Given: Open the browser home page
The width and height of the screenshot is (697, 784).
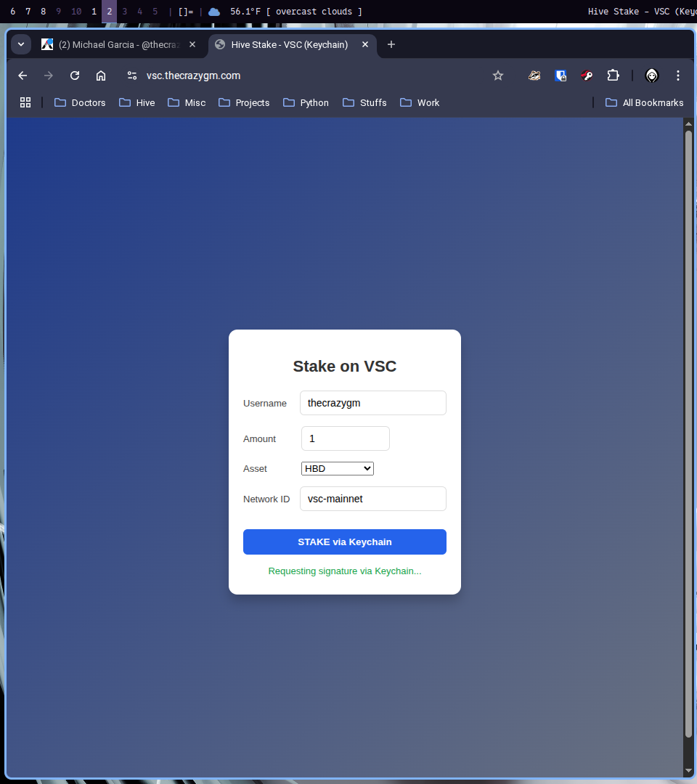Looking at the screenshot, I should coord(101,75).
